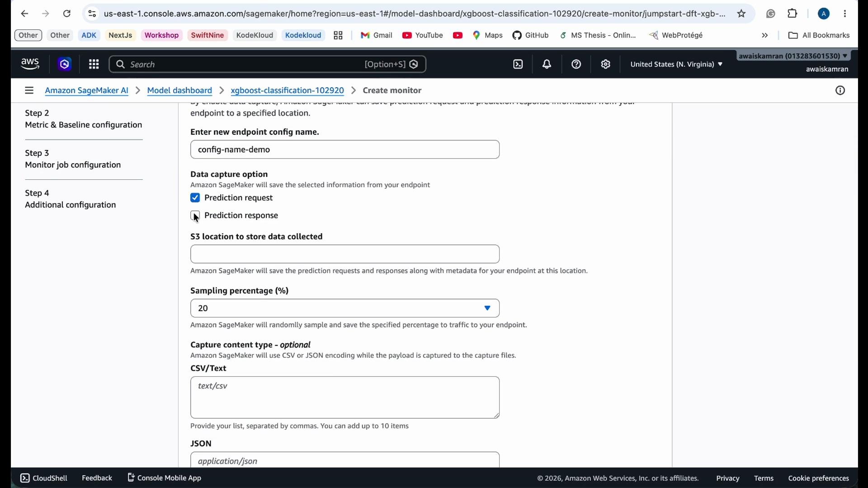Click the grammar extension icon in toolbar
Screen dimensions: 868x488
tap(771, 14)
